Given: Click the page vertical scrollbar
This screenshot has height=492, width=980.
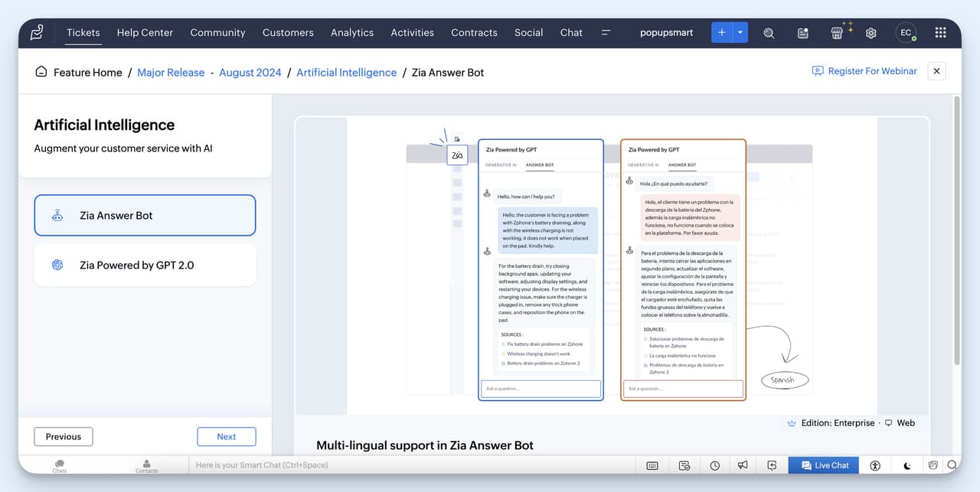Looking at the screenshot, I should (956, 230).
